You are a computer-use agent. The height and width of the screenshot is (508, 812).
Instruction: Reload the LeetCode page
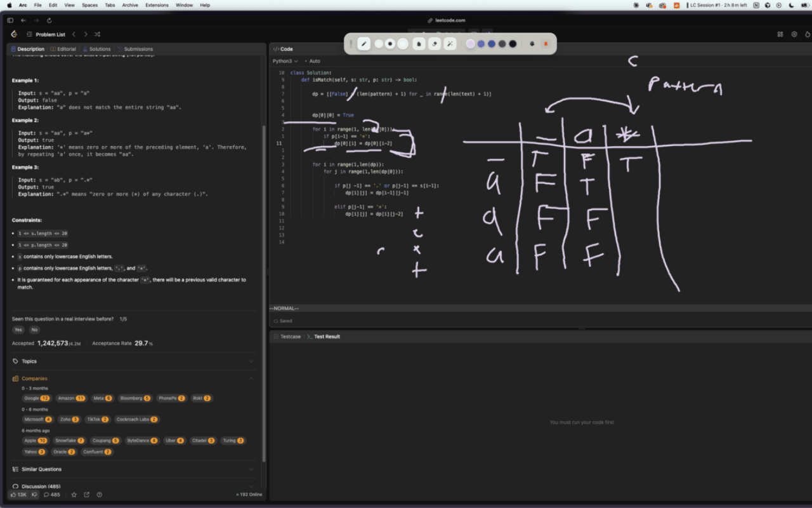(x=49, y=20)
